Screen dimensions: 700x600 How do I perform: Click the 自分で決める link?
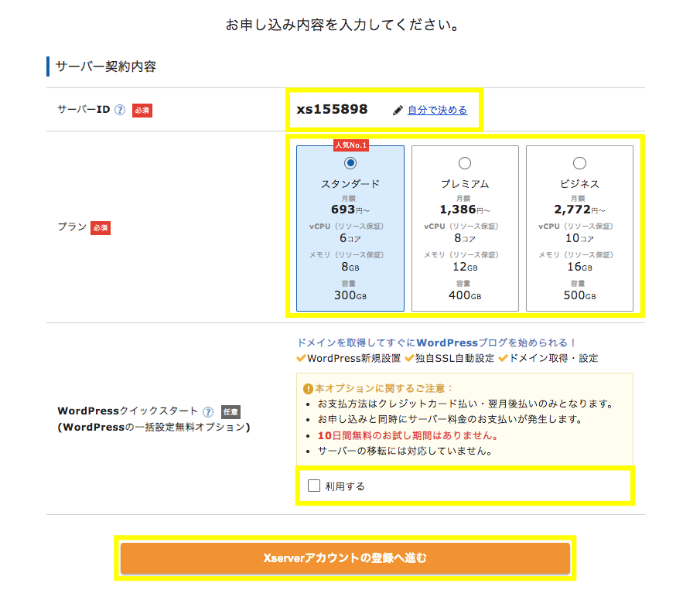(x=437, y=110)
